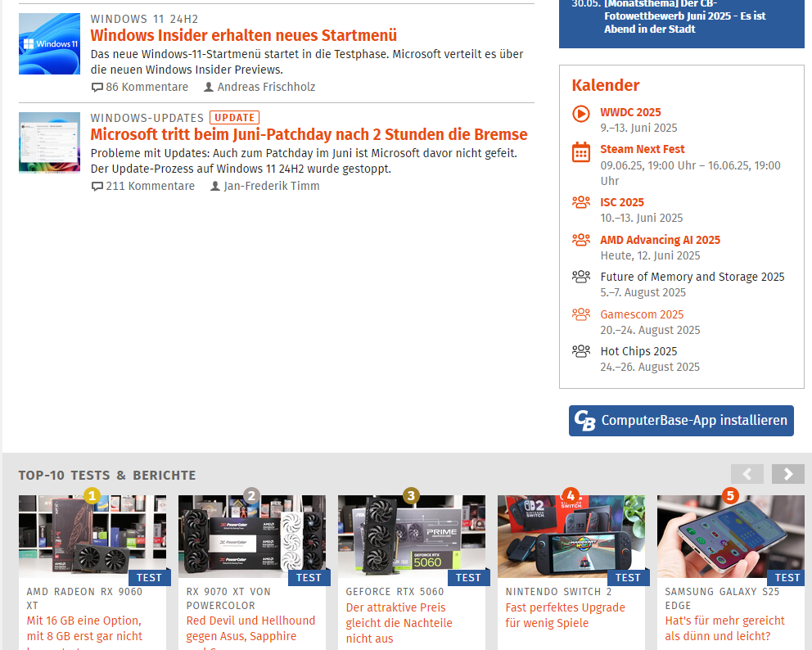Open the Kalender heading

(x=606, y=85)
